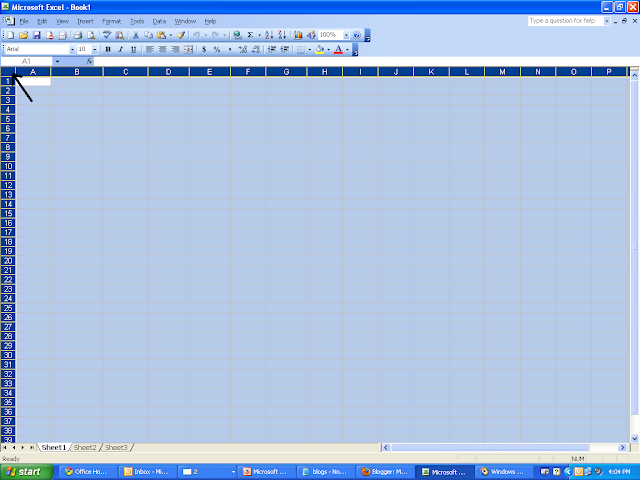Toggle Bold formatting

[x=108, y=49]
